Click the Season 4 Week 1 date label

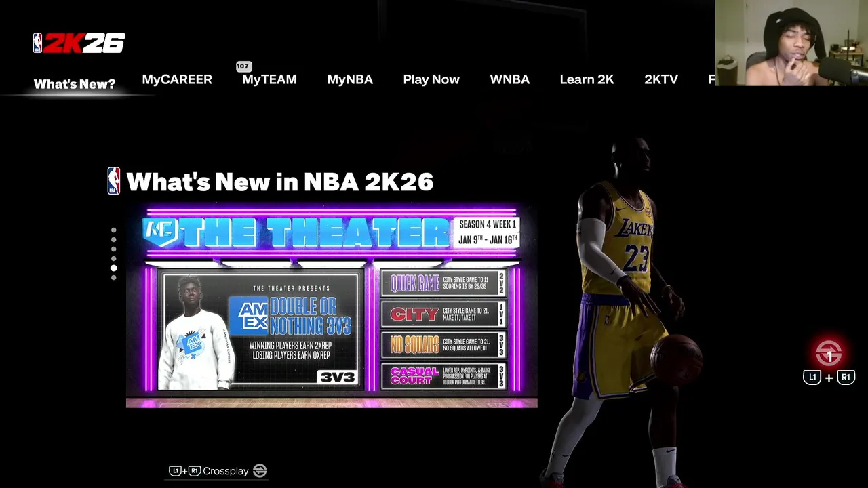(488, 232)
